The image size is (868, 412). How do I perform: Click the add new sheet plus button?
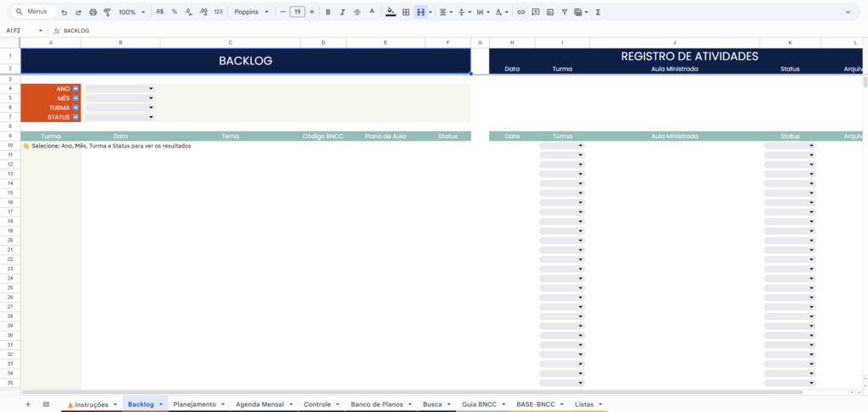(x=27, y=404)
